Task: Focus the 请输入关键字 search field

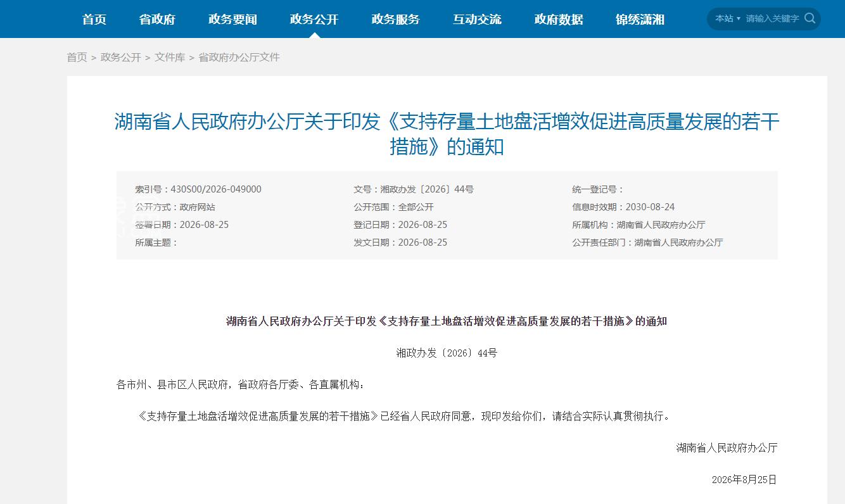Action: point(772,18)
